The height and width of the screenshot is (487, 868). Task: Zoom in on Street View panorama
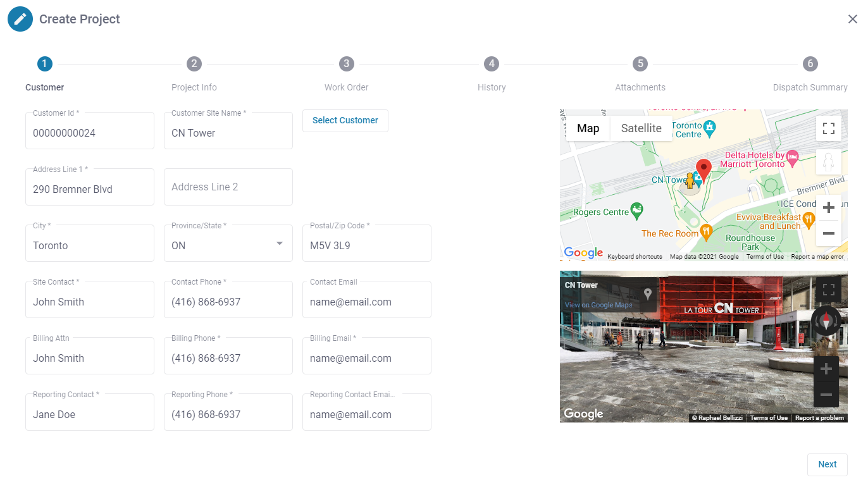click(826, 369)
